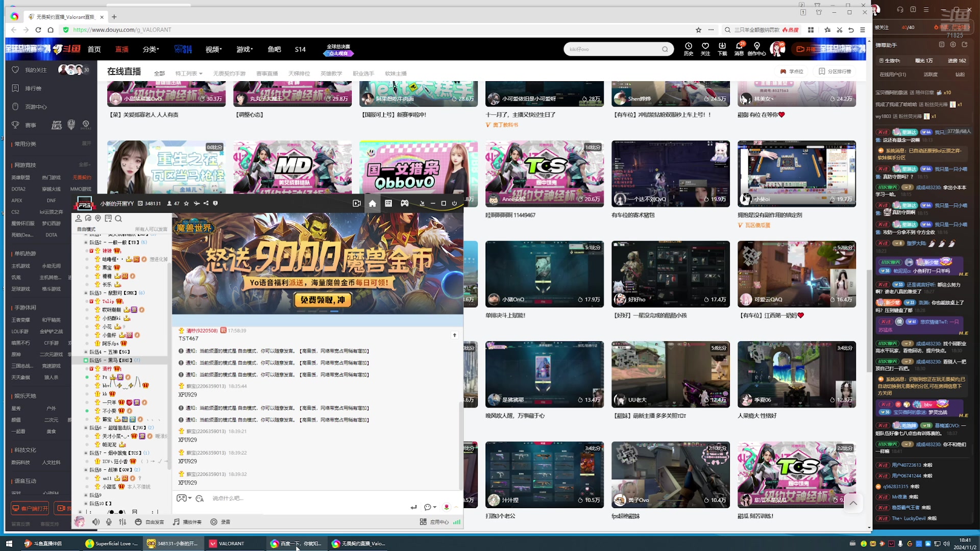Bookmark the page with browser star icon
The height and width of the screenshot is (551, 980).
pos(699,30)
